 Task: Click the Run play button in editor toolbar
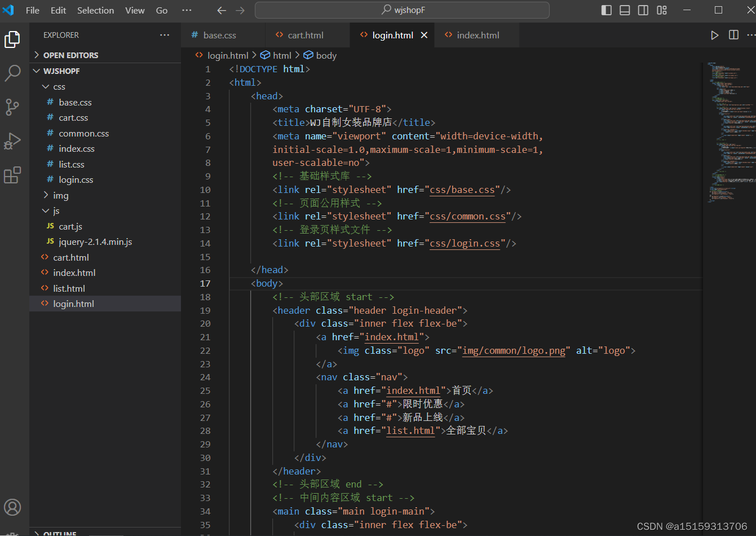click(x=715, y=35)
